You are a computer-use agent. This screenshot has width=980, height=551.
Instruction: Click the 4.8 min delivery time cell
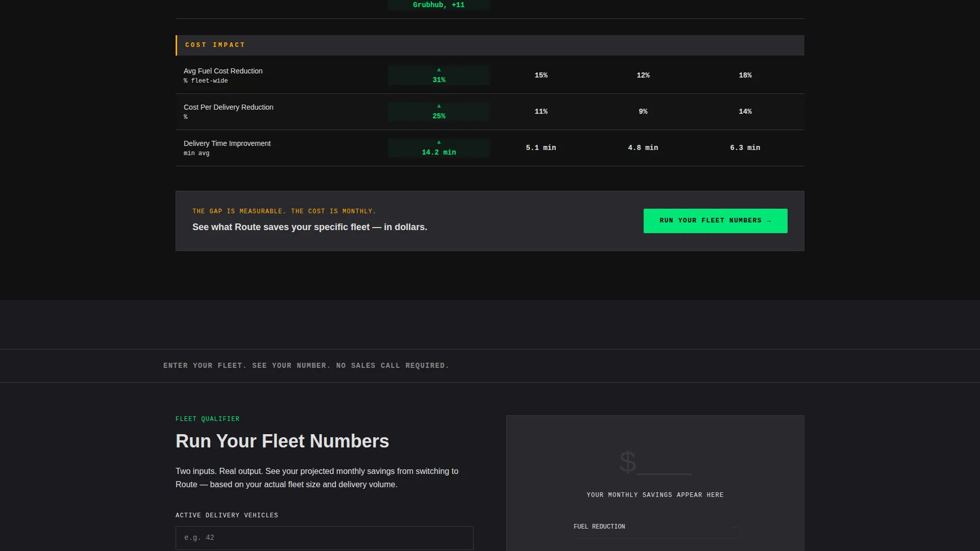tap(643, 148)
